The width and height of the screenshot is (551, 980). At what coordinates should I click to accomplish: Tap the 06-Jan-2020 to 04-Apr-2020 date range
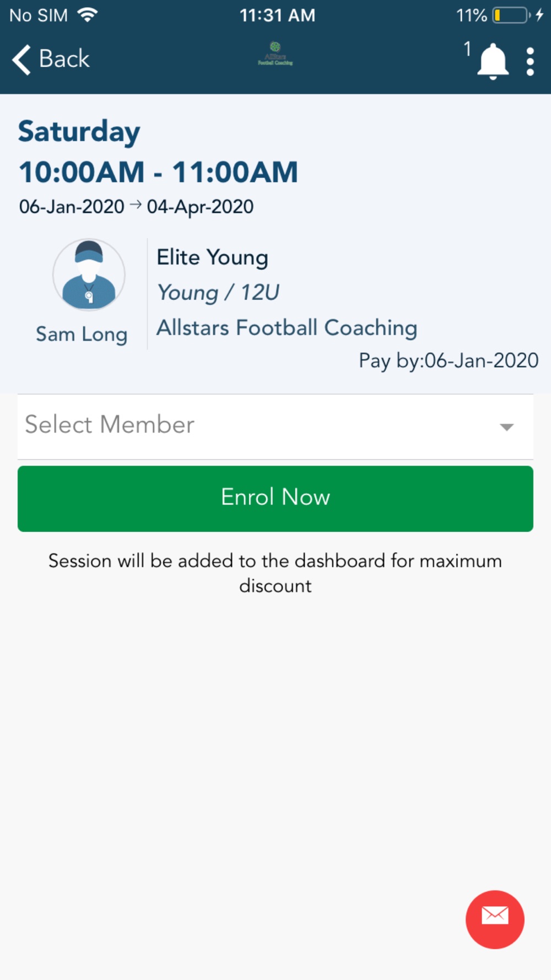(137, 207)
